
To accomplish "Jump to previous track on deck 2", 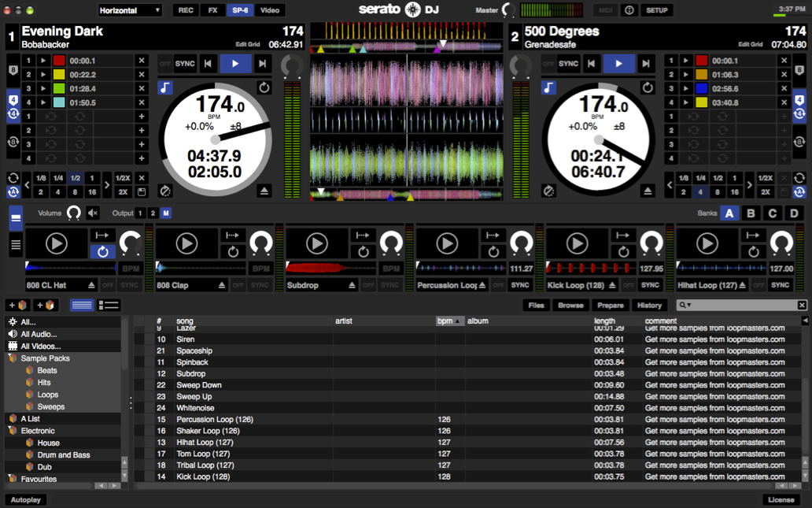I will tap(592, 64).
